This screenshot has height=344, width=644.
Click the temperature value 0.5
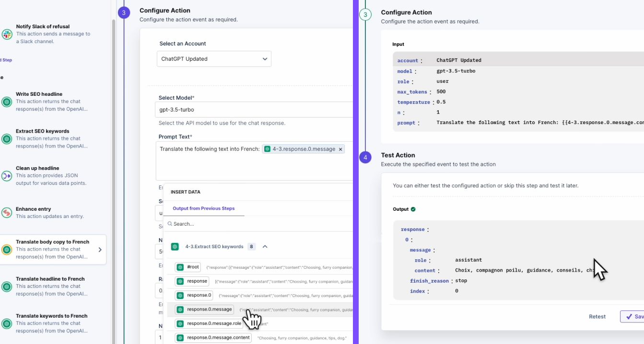pos(441,102)
